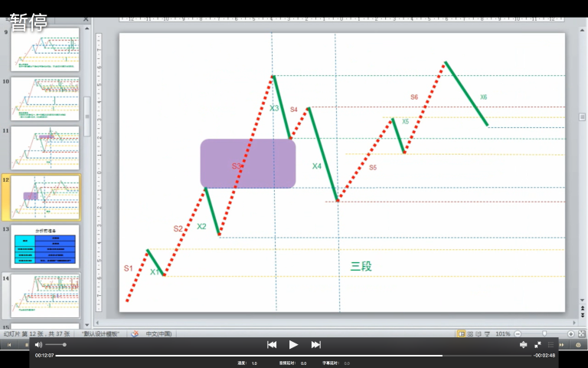Switch to Normal view in status bar
This screenshot has width=588, height=368.
461,334
